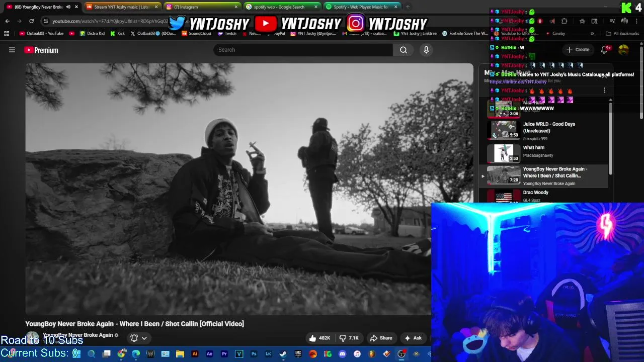The width and height of the screenshot is (644, 362).
Task: Open Microsoft Edge from the taskbar
Action: [136, 354]
